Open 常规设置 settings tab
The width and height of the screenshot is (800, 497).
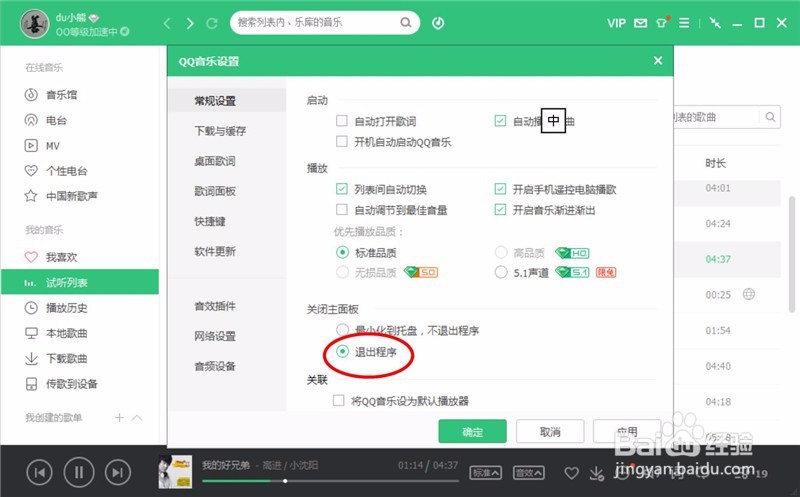pyautogui.click(x=227, y=101)
